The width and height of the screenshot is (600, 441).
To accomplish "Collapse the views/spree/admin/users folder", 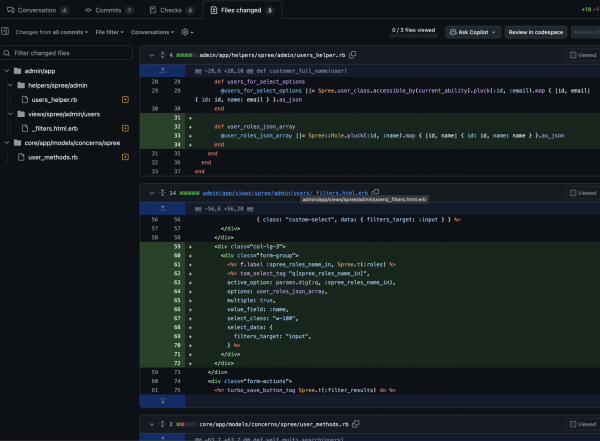I will pos(10,114).
